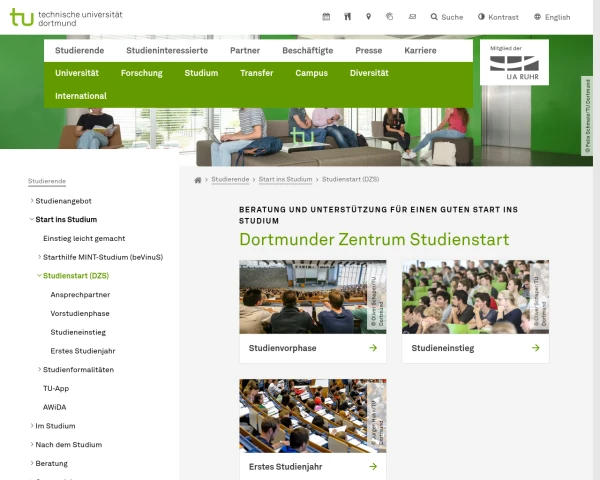600x480 pixels.
Task: Open the UA Ruhr membership logo
Action: click(x=514, y=62)
